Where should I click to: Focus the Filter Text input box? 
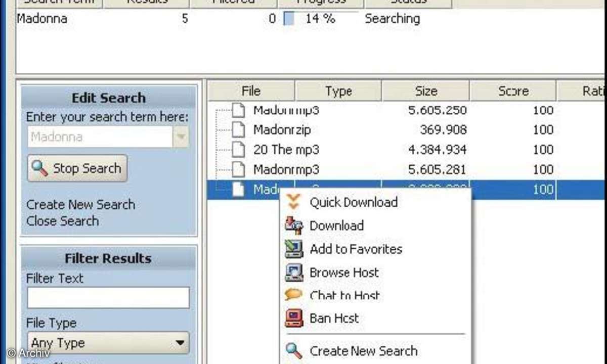click(108, 298)
